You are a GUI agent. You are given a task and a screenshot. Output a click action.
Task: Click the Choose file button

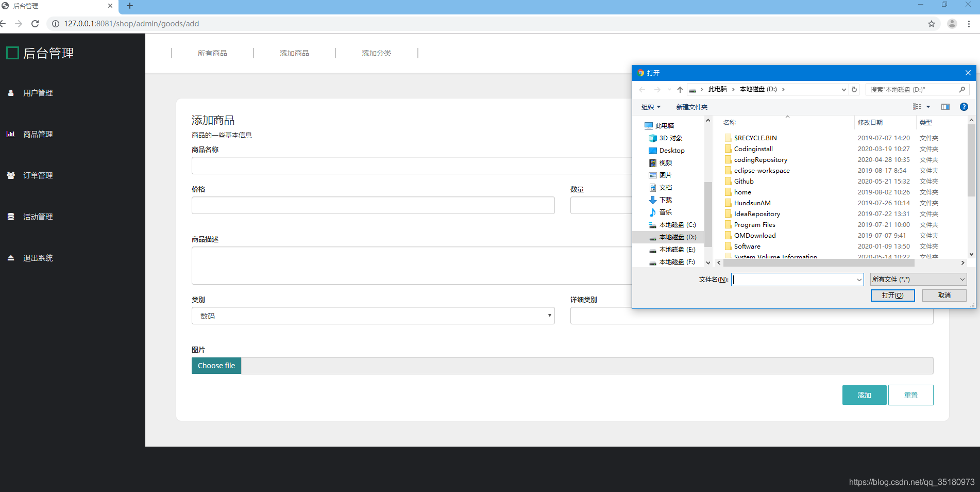tap(216, 366)
